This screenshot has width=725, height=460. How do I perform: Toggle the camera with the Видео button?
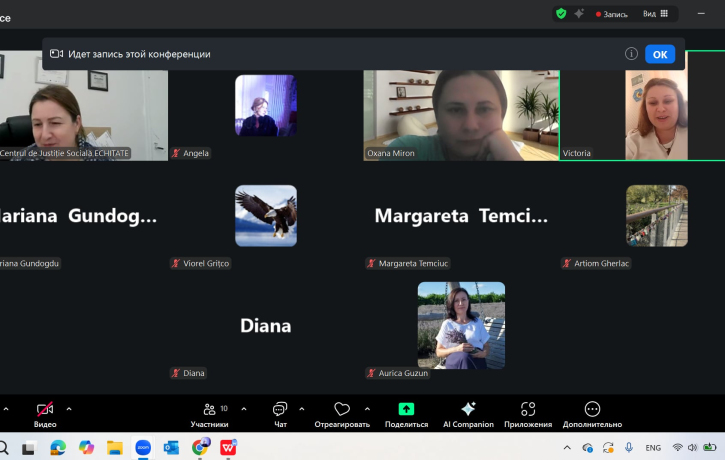tap(45, 414)
